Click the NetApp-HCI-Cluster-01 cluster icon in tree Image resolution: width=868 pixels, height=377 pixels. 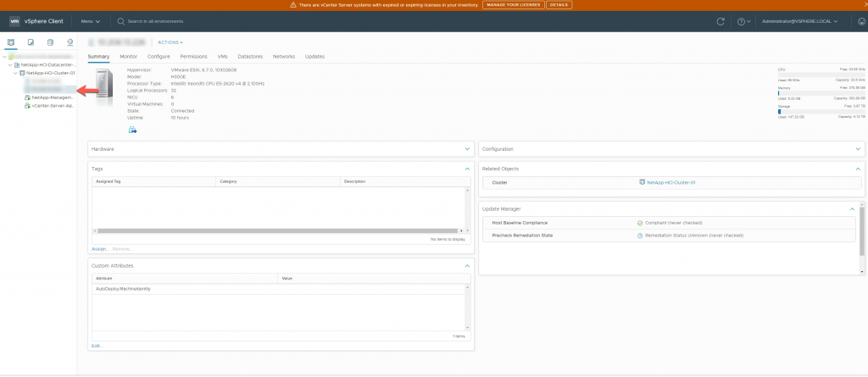(22, 73)
